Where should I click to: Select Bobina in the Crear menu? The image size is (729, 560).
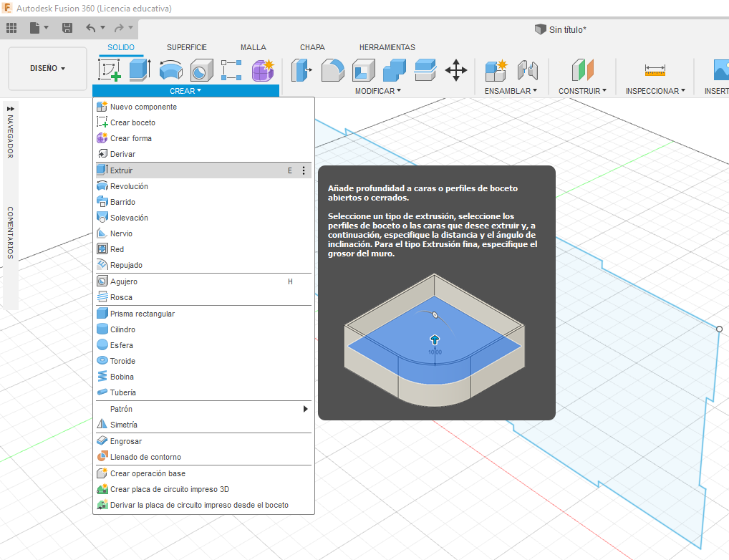203,377
